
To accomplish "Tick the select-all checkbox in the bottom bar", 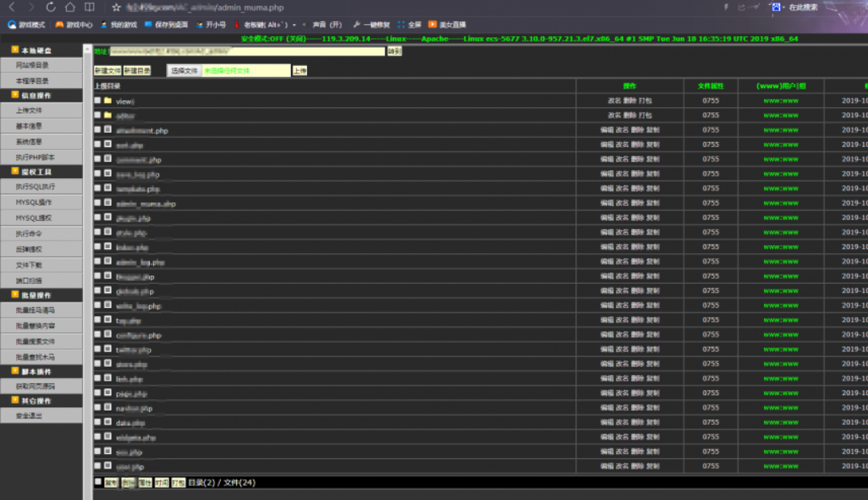I will point(98,481).
